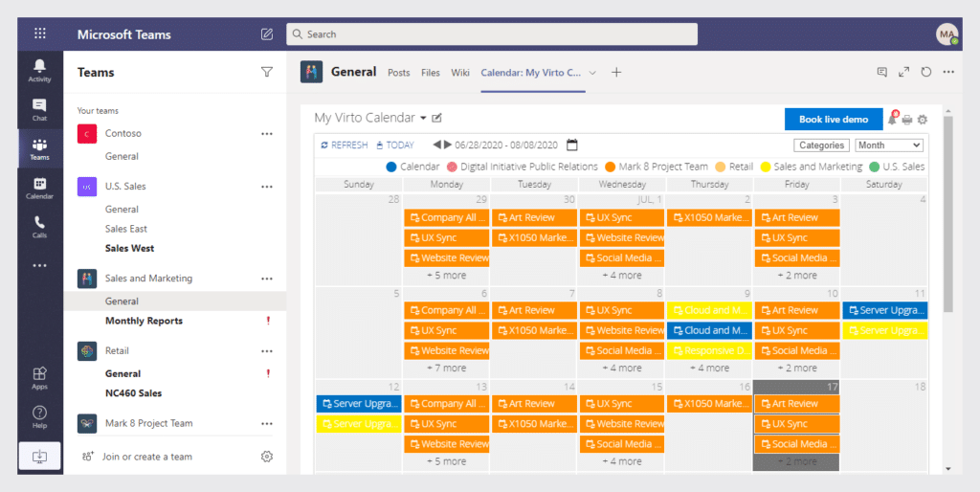Open U.S. Sales team more options

pos(267,187)
